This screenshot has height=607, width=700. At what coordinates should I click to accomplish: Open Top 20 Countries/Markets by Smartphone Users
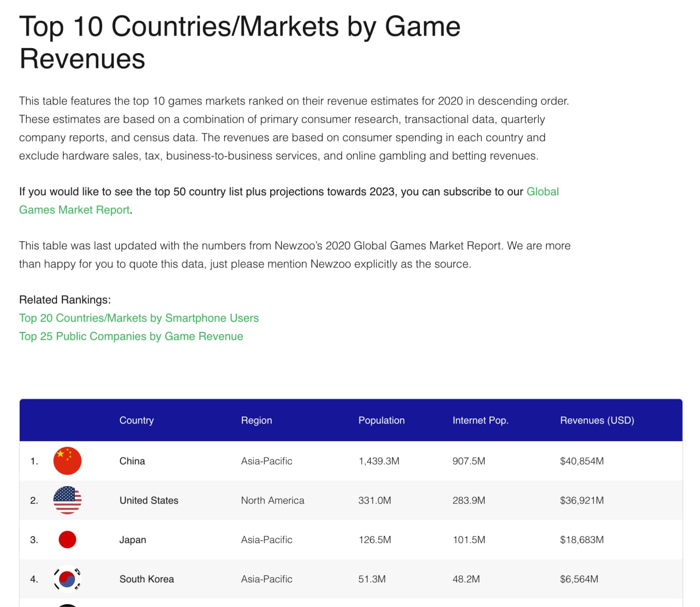coord(139,318)
